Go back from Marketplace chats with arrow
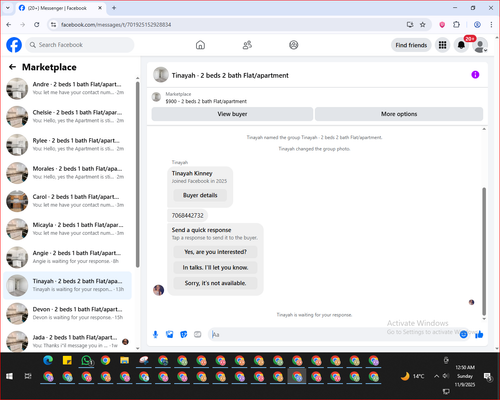Image resolution: width=500 pixels, height=400 pixels. tap(12, 67)
